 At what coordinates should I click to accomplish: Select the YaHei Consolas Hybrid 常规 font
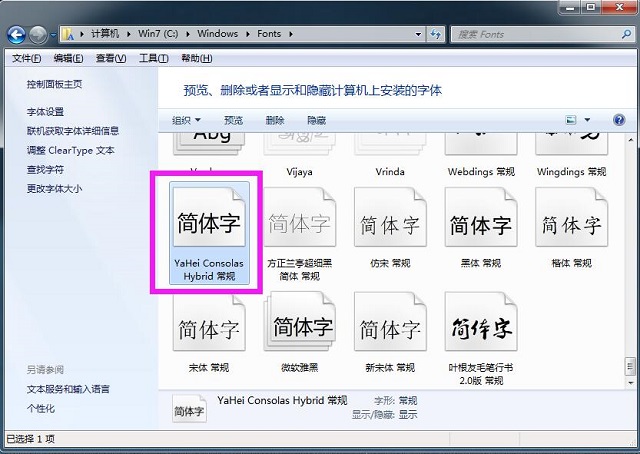click(x=209, y=233)
